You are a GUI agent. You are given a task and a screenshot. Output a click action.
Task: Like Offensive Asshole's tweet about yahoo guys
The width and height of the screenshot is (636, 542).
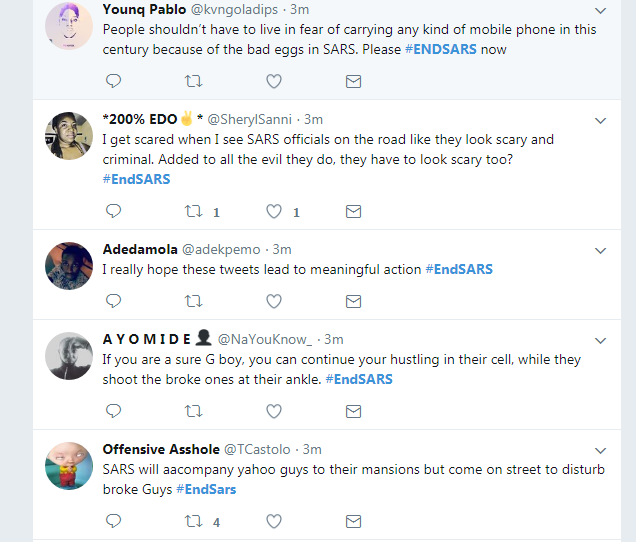coord(274,521)
